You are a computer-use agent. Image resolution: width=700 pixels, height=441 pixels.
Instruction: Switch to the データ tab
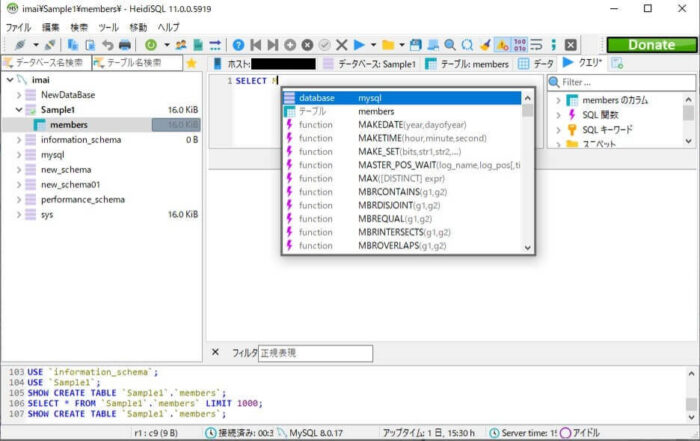[x=536, y=64]
